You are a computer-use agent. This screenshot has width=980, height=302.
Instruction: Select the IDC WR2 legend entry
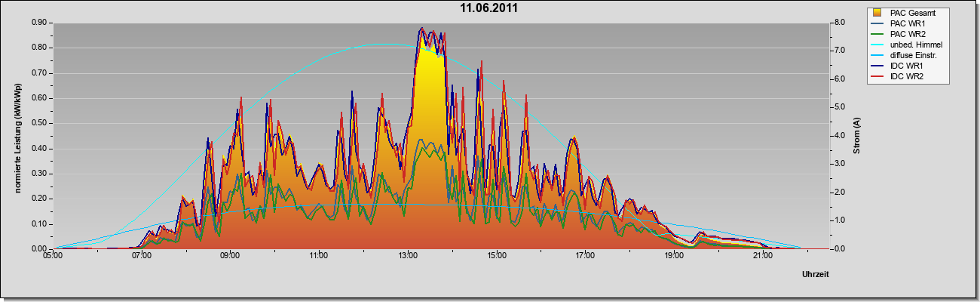click(907, 77)
